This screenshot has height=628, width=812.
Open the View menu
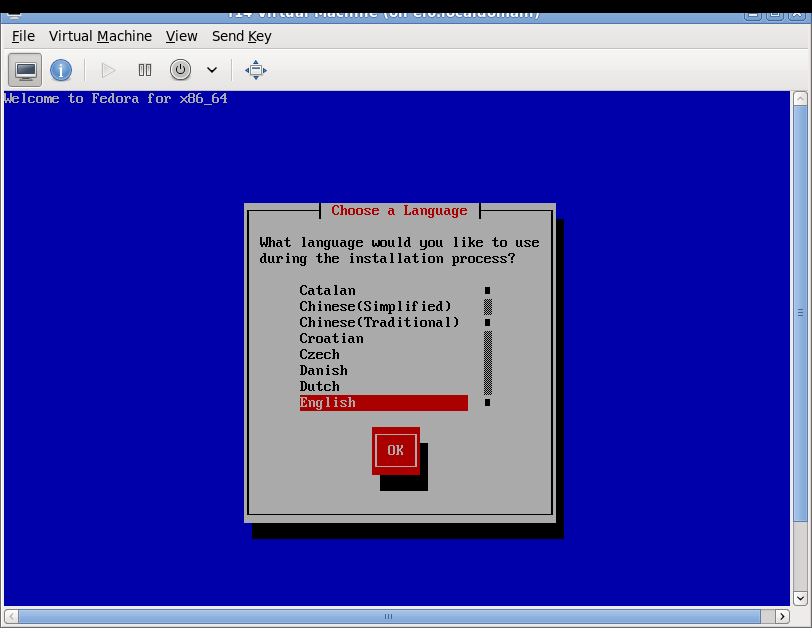(181, 36)
